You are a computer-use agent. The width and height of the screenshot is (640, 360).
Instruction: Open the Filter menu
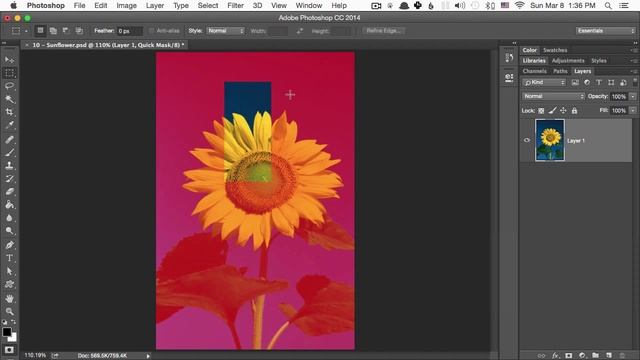pyautogui.click(x=235, y=6)
